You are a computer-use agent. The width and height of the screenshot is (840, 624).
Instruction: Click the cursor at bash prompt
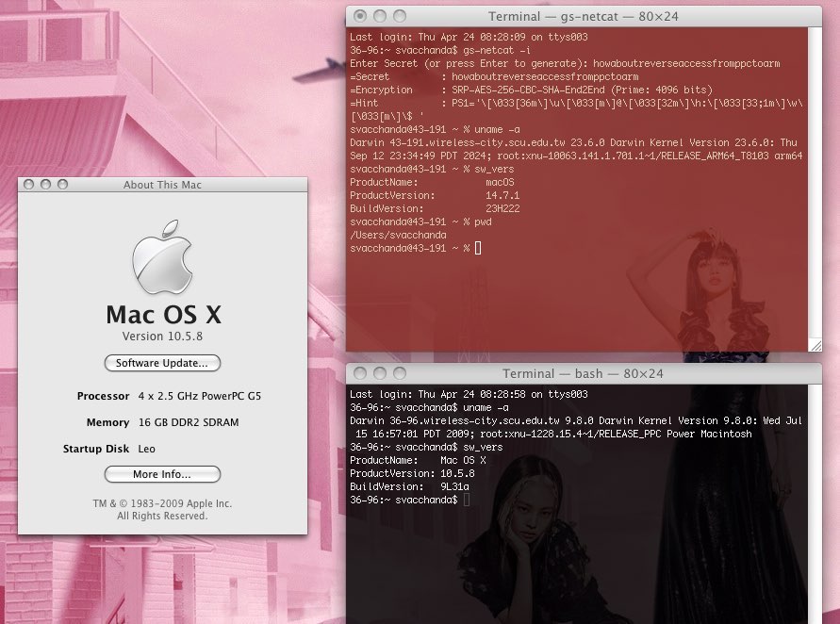tap(467, 500)
